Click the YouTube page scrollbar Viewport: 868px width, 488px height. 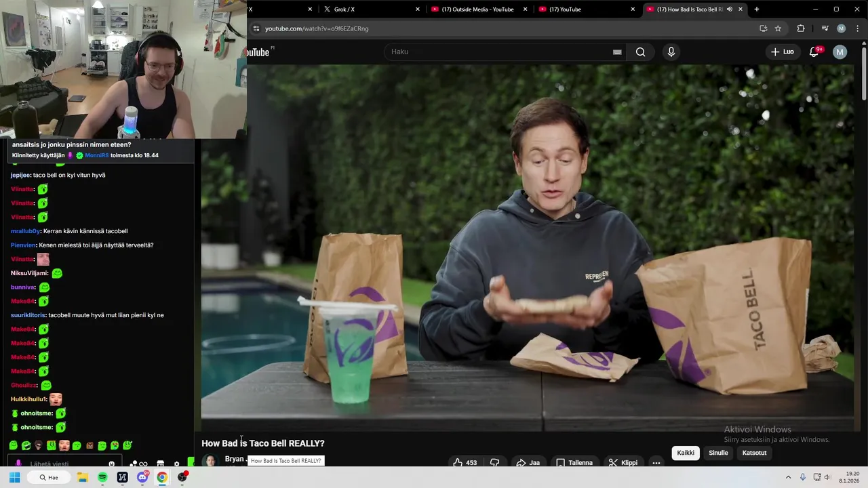pos(864,75)
